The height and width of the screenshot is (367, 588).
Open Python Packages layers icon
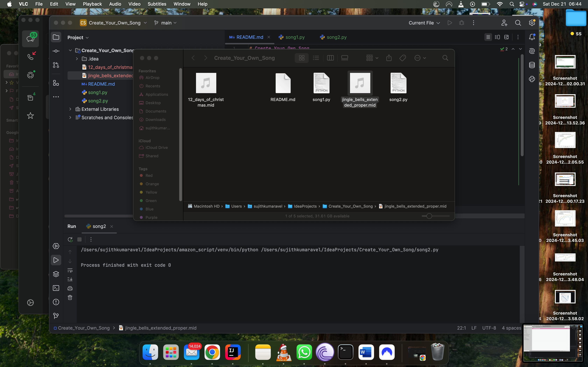click(56, 274)
